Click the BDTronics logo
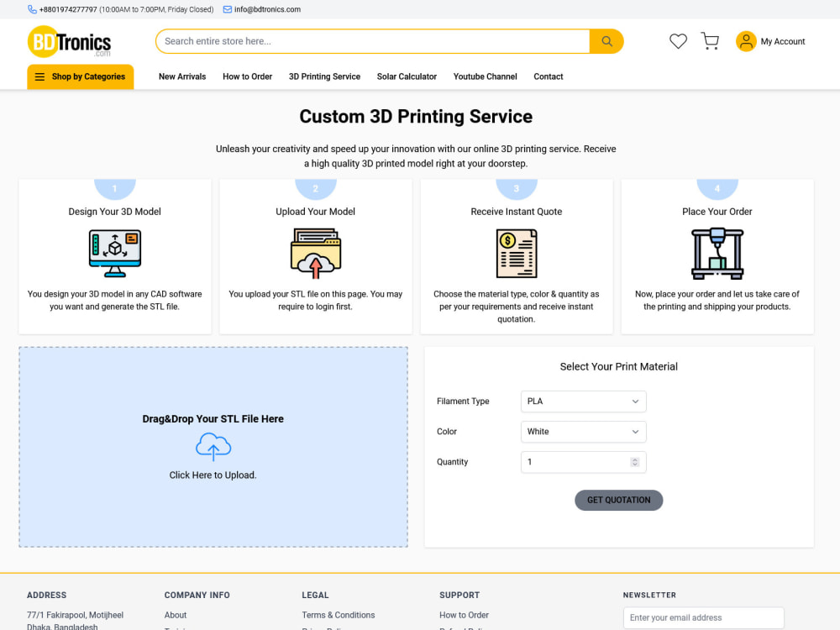The image size is (840, 630). point(69,41)
